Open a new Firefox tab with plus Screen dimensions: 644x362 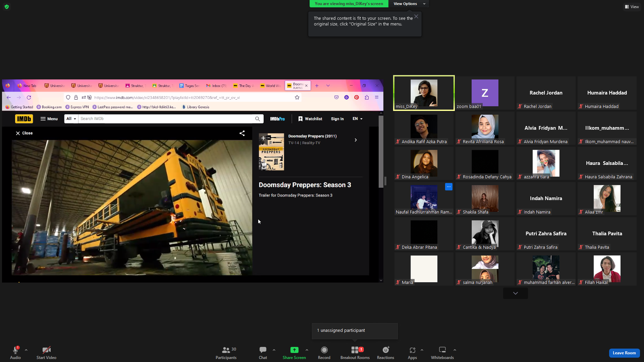click(x=317, y=86)
